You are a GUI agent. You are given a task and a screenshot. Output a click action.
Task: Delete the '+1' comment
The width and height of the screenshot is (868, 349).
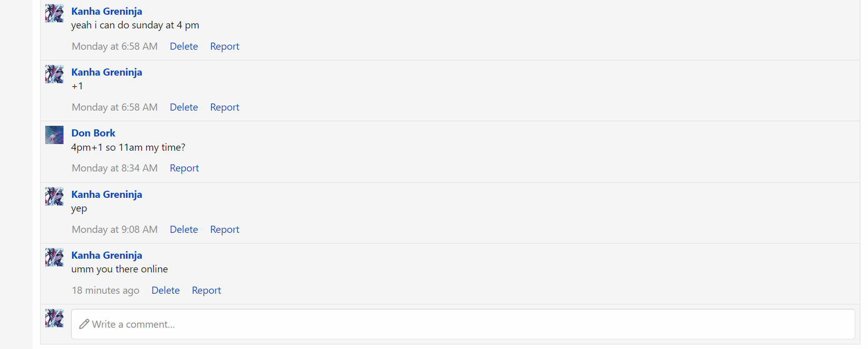[184, 107]
